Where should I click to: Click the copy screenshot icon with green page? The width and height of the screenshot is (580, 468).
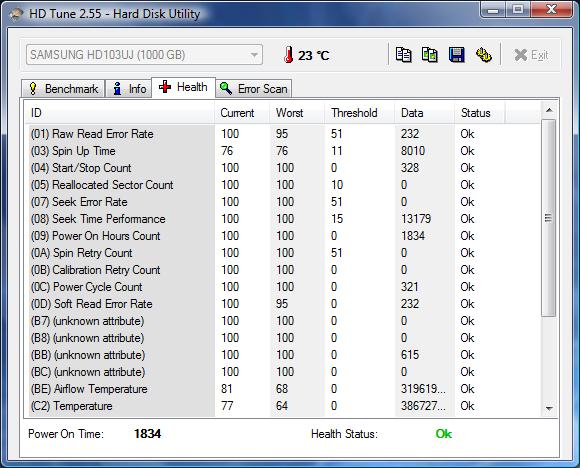(x=430, y=55)
